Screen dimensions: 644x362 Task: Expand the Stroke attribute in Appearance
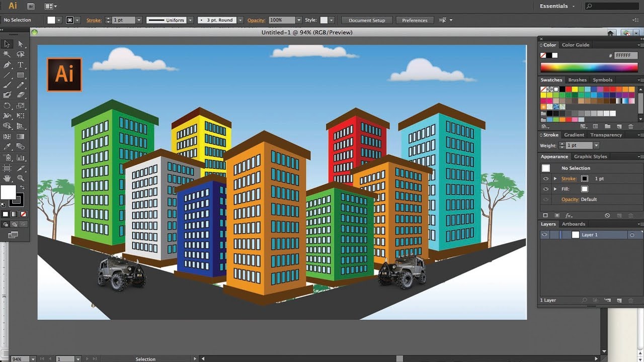555,178
